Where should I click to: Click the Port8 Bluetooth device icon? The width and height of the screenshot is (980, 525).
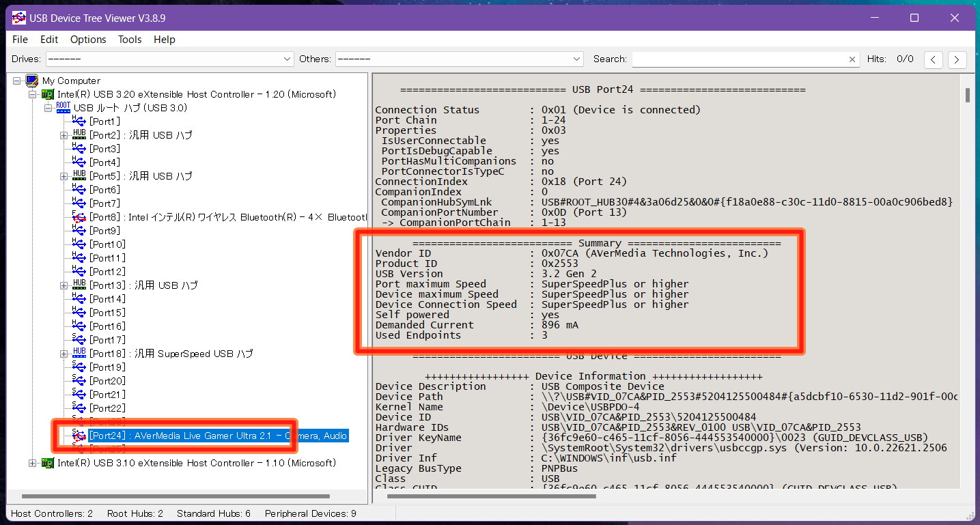click(x=79, y=216)
